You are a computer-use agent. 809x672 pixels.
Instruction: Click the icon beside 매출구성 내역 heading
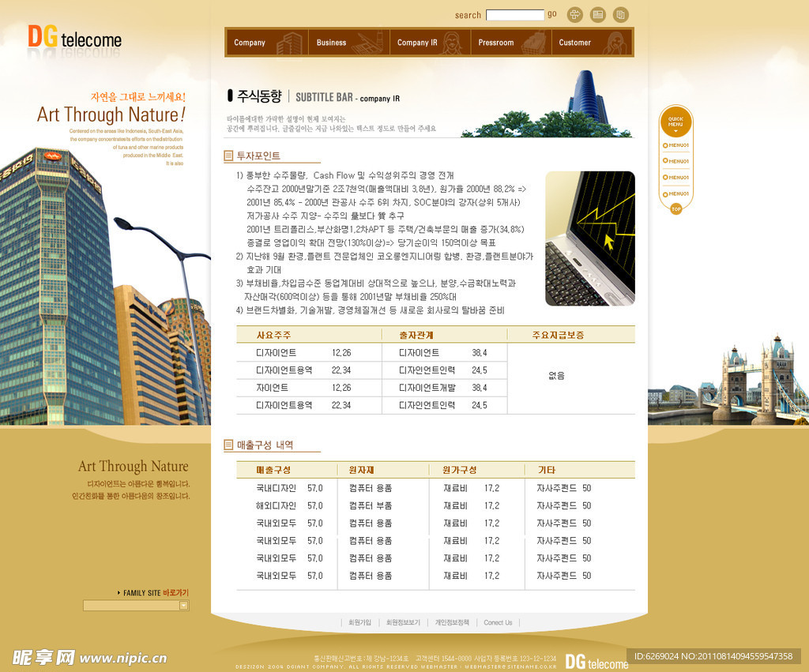click(x=228, y=445)
